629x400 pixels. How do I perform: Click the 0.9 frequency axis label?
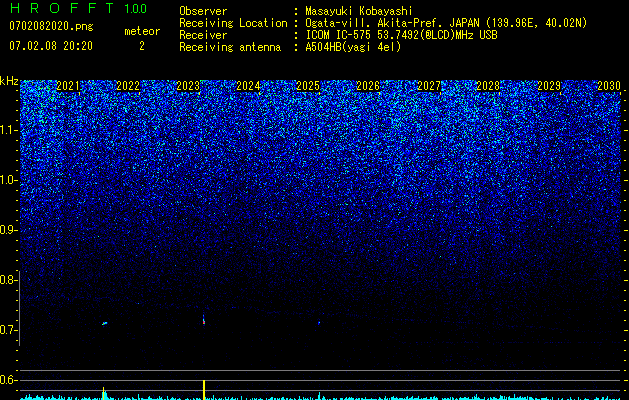(x=9, y=230)
